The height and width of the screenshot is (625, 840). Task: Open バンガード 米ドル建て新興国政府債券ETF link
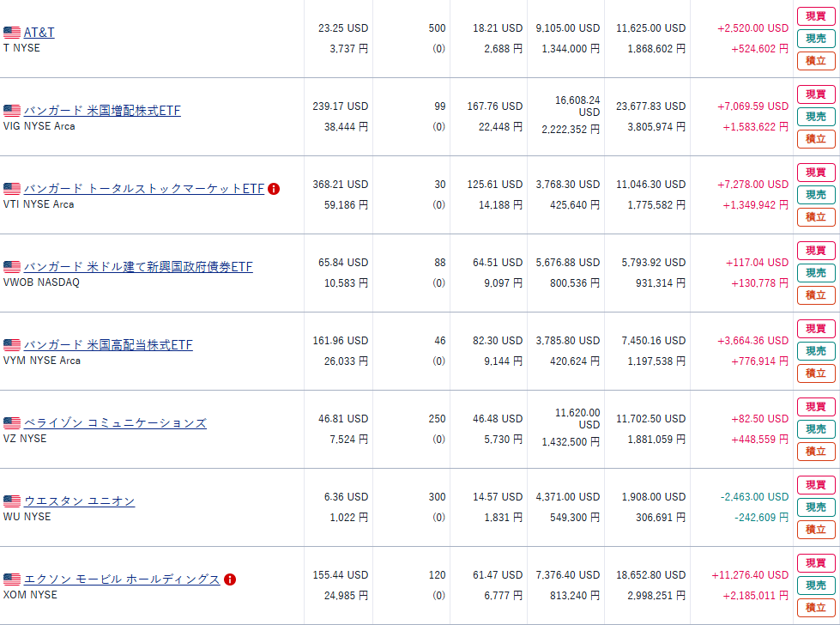pos(138,267)
